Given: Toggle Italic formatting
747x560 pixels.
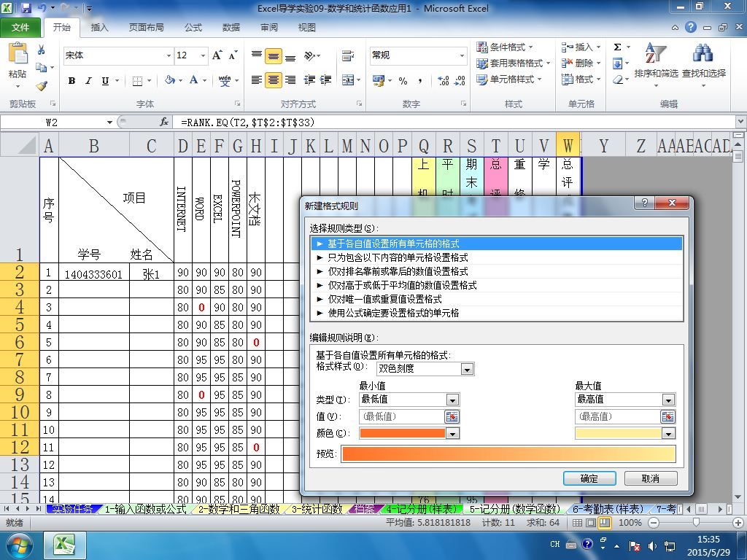Looking at the screenshot, I should pos(88,80).
